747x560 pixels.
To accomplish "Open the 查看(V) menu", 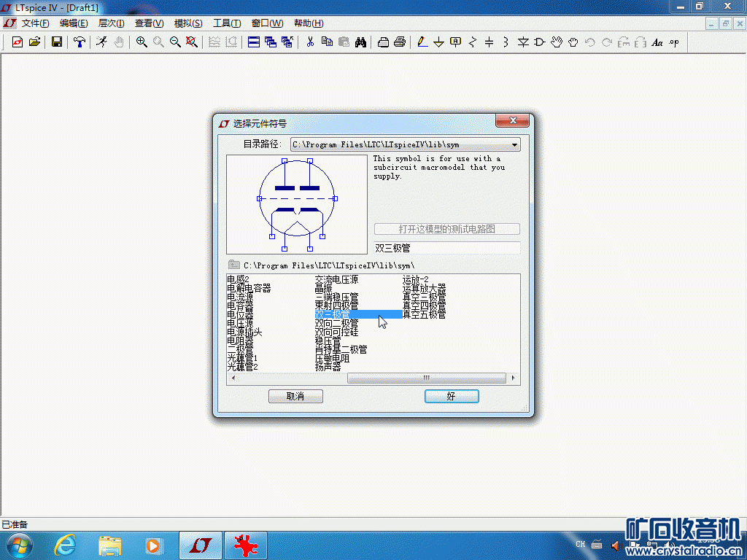I will (x=149, y=23).
